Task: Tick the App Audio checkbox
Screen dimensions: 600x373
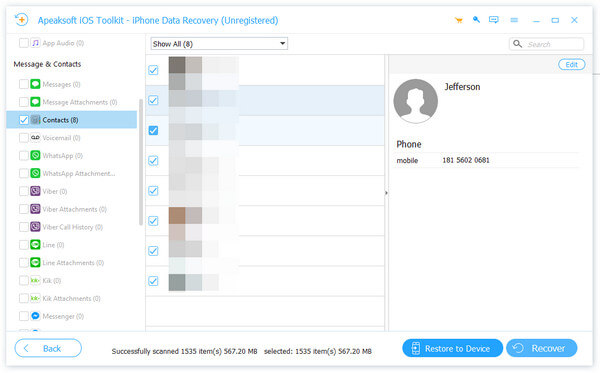Action: (x=24, y=43)
